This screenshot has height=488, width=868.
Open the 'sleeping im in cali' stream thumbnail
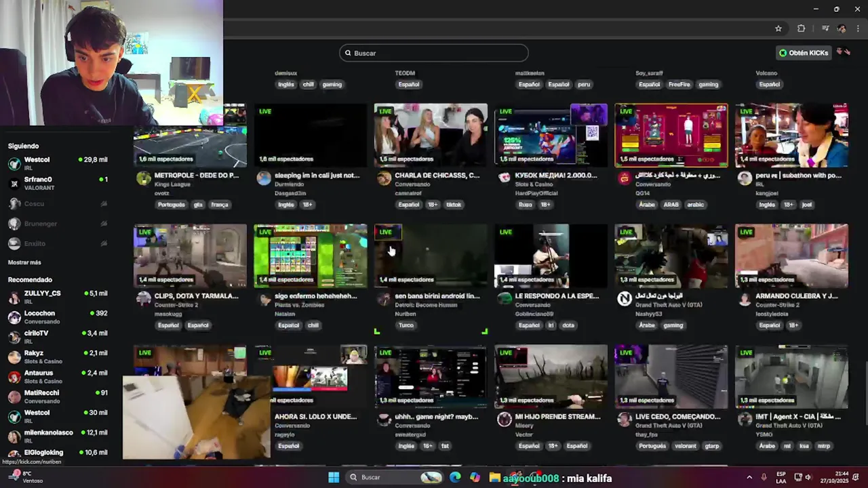(311, 136)
